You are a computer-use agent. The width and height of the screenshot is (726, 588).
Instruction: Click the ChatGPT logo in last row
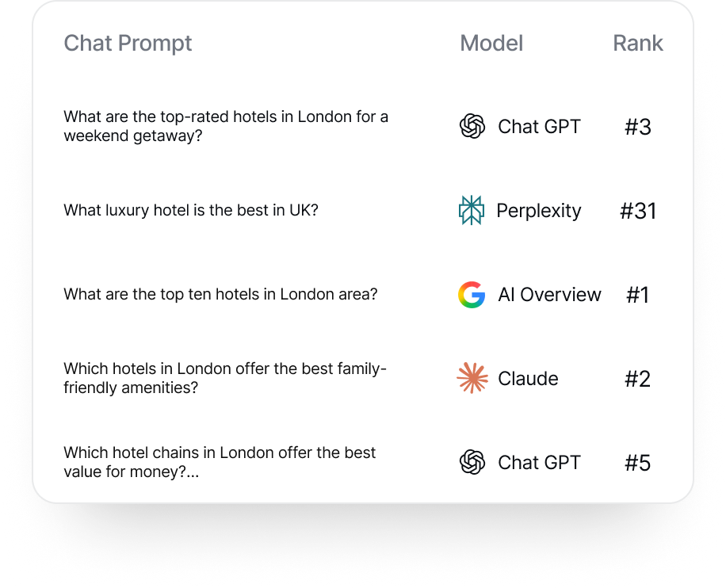[472, 463]
